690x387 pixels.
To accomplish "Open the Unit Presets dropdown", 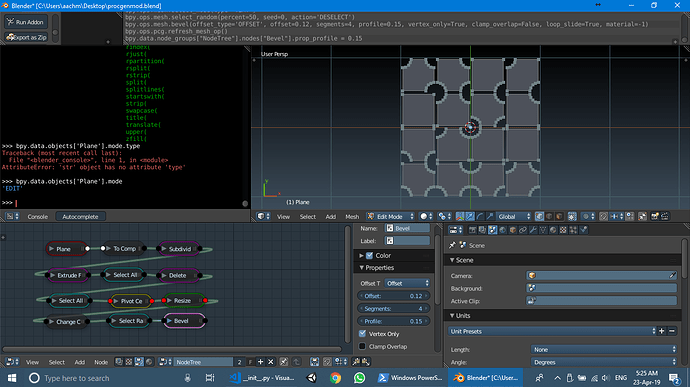I will click(552, 331).
